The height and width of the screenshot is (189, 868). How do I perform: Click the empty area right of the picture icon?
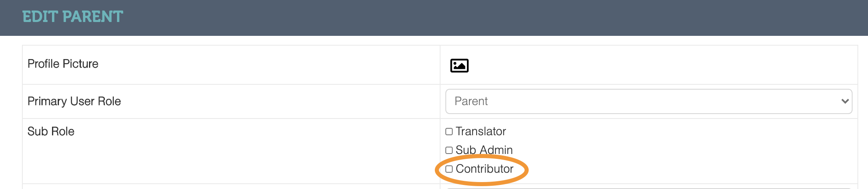pyautogui.click(x=650, y=65)
